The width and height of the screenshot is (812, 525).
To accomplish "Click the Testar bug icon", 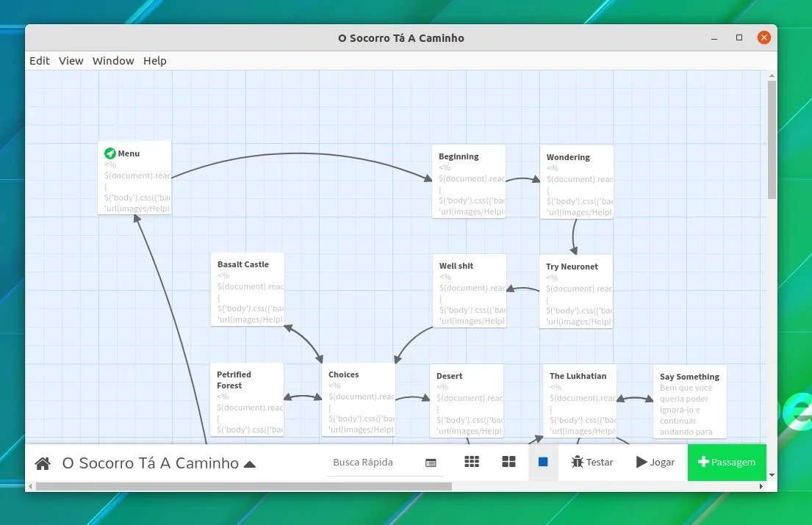I will coord(578,462).
